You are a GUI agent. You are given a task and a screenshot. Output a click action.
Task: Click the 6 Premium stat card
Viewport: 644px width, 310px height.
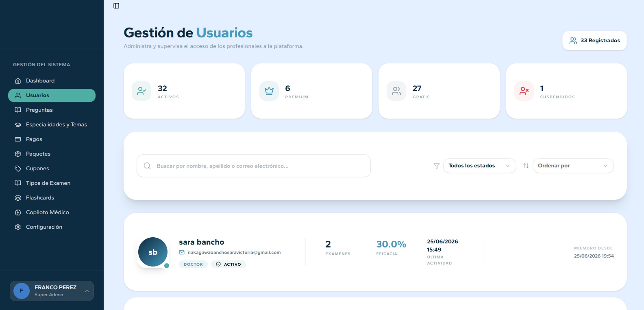(x=311, y=91)
